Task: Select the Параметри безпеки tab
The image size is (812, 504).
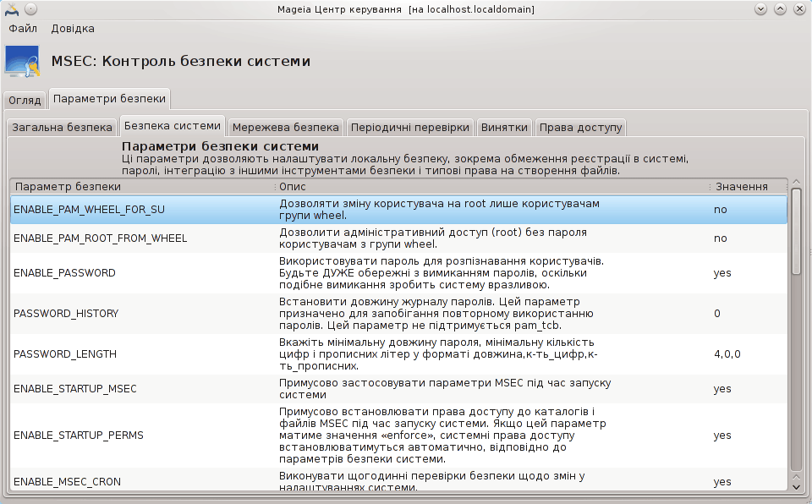Action: [x=109, y=98]
